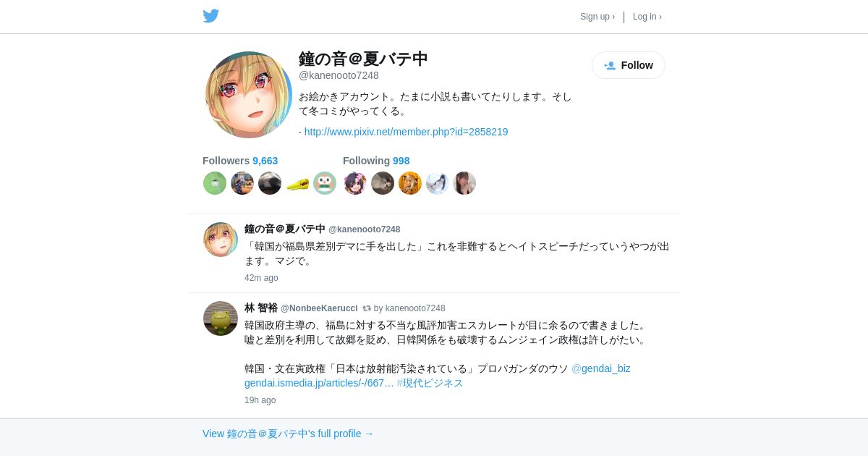Open the gendai.ismedia.jp article link
Screen dimensions: 868x456
click(x=319, y=383)
